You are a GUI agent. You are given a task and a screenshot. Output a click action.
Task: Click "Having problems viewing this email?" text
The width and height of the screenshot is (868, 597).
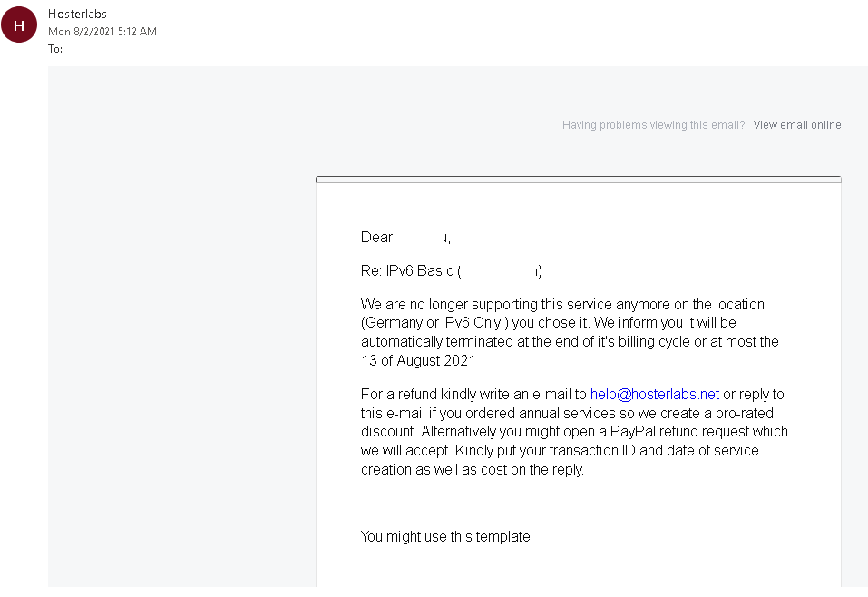pos(653,125)
